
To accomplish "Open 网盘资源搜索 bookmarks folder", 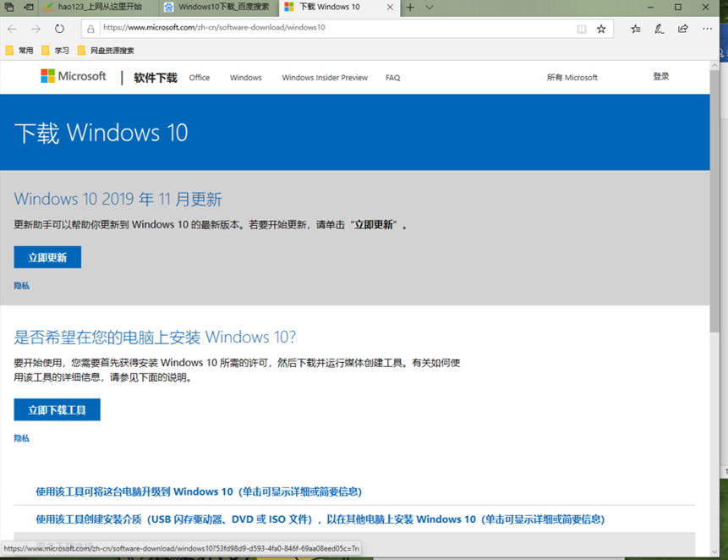I will pos(106,50).
